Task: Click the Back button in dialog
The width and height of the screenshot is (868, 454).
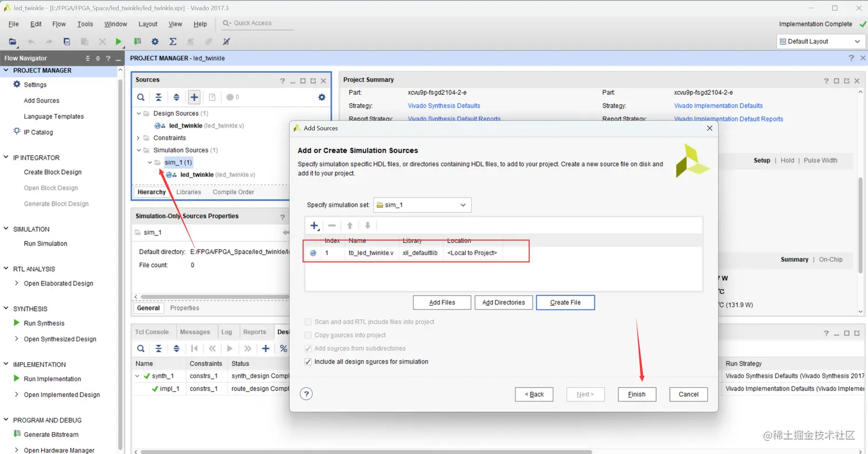Action: coord(534,394)
